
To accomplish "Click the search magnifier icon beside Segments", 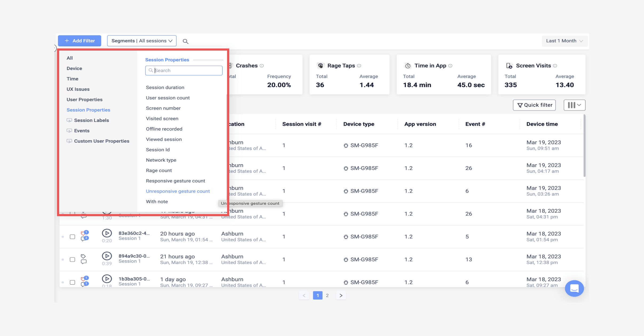I will coord(186,41).
